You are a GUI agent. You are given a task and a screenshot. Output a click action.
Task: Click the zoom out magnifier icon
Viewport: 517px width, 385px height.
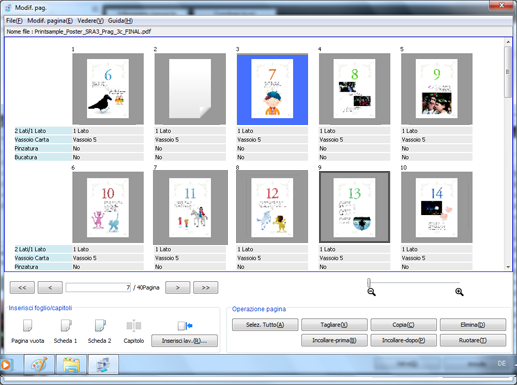[371, 292]
